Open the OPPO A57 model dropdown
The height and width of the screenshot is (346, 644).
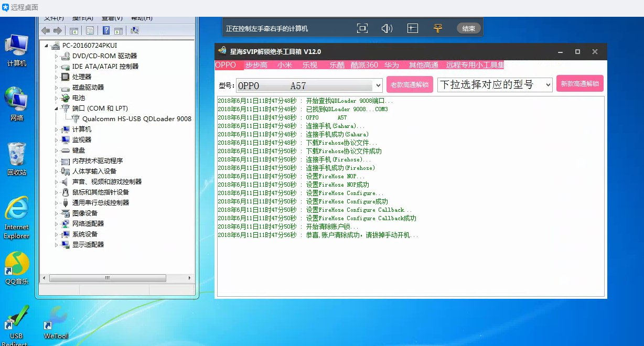tap(309, 85)
